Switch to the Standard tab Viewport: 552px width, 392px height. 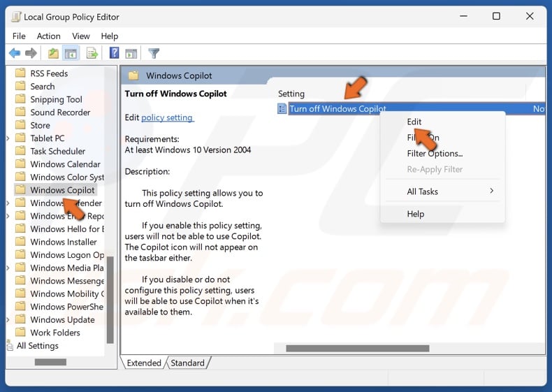coord(188,363)
